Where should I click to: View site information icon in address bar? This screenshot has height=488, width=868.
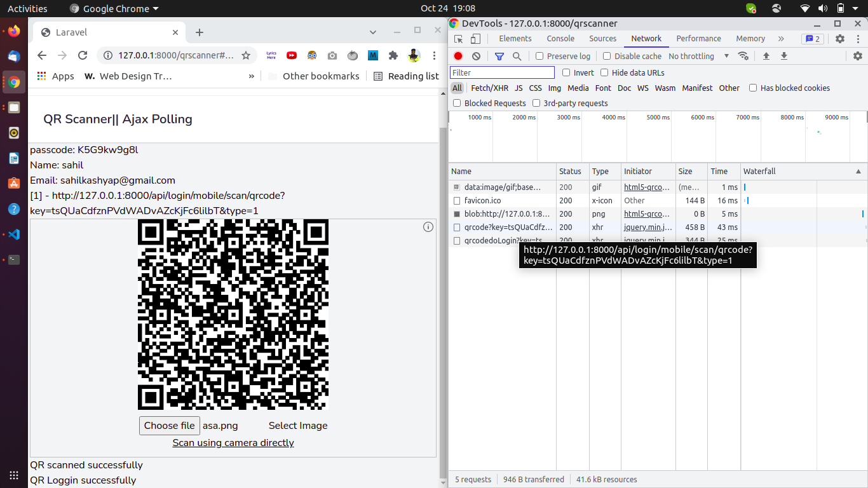108,55
